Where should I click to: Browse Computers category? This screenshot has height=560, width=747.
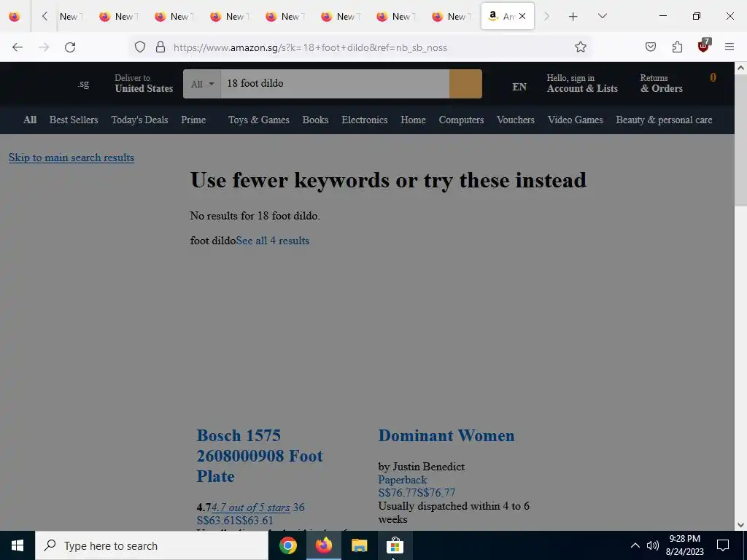[461, 120]
